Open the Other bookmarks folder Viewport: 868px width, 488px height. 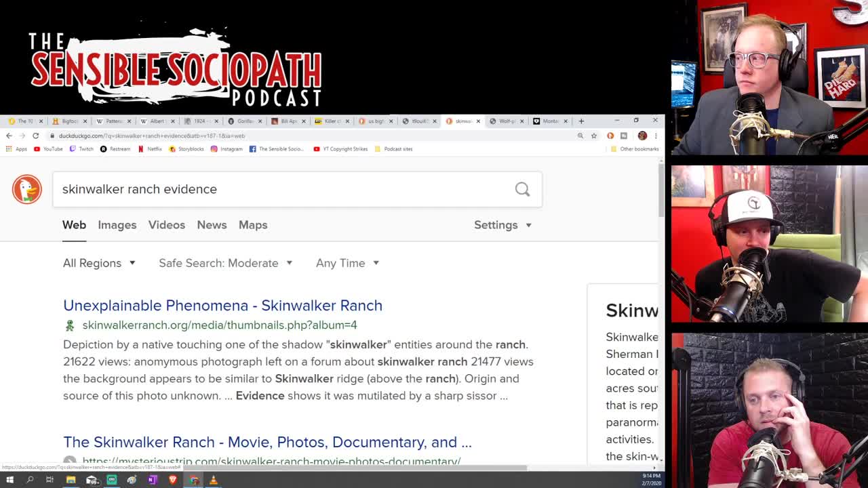[x=634, y=149]
